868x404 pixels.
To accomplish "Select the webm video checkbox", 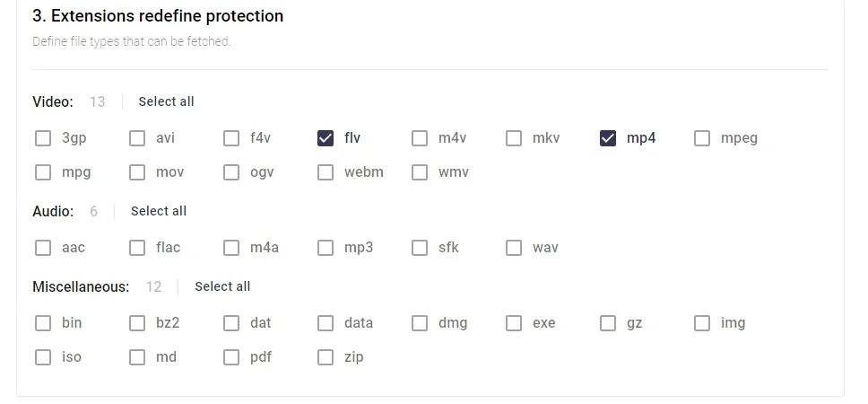I will pyautogui.click(x=325, y=172).
